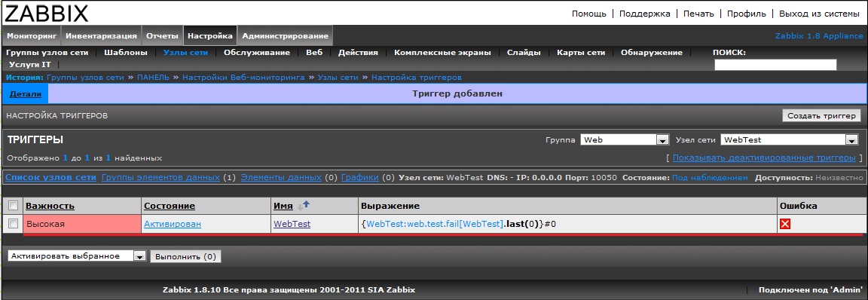Open the Профиль link

pos(746,14)
